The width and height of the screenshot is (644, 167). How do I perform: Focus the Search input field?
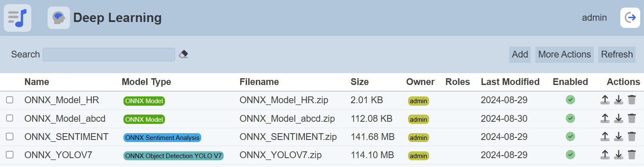(109, 55)
